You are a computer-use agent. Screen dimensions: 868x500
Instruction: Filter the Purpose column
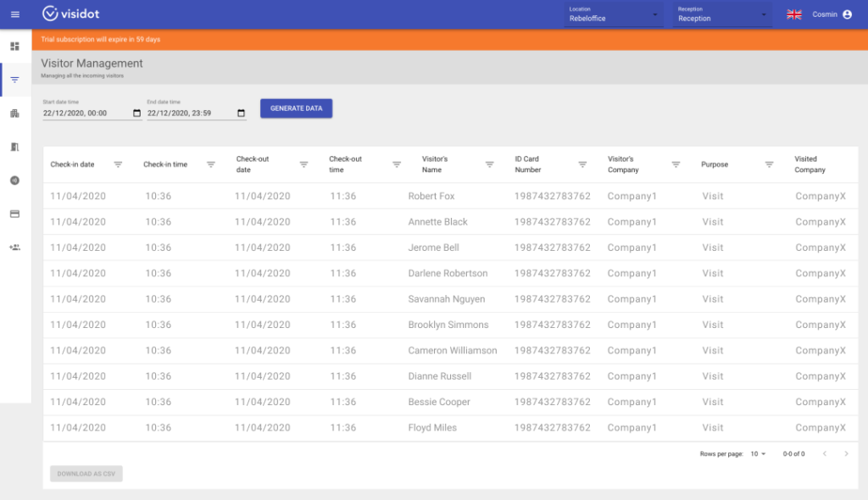tap(770, 164)
